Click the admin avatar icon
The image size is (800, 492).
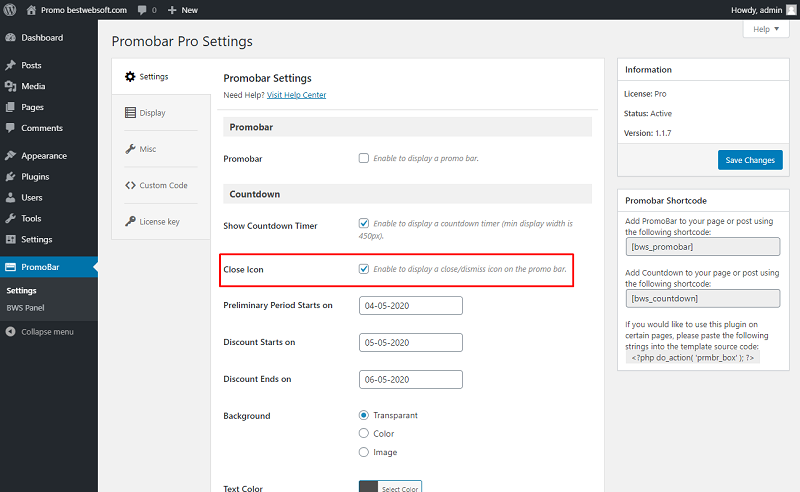point(791,10)
